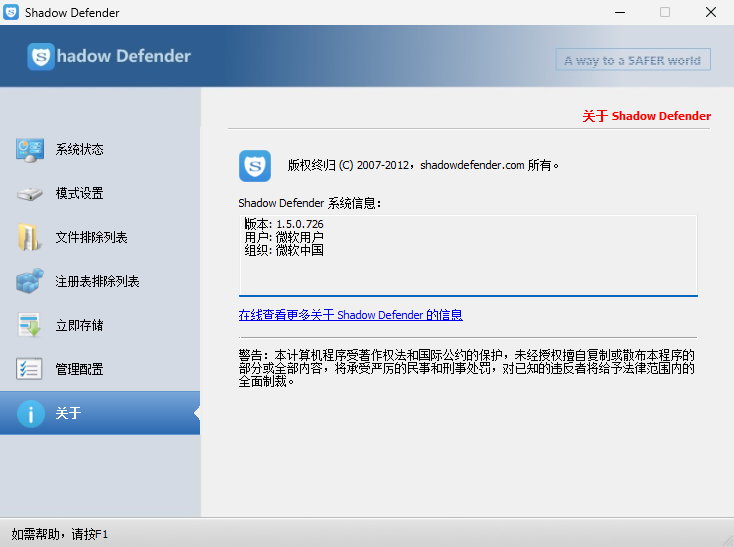734x547 pixels.
Task: Click the copyright 2007-2012 shadowdefender.com text
Action: point(423,165)
